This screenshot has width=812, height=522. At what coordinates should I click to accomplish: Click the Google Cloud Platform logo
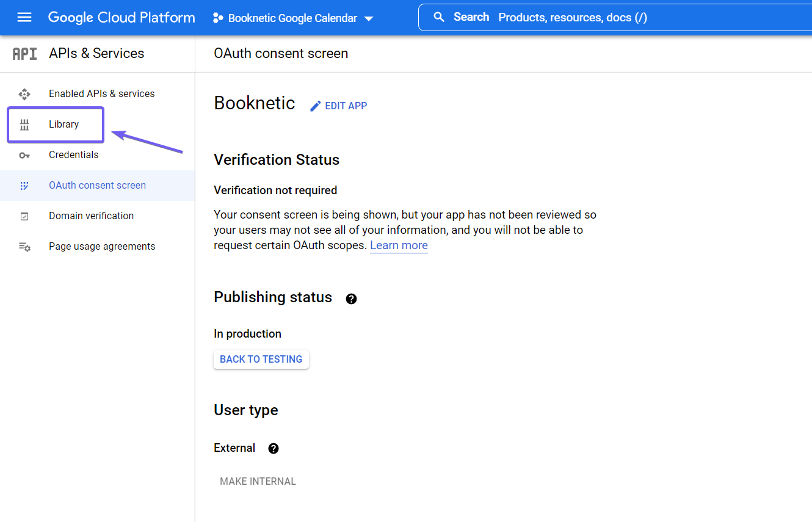121,18
